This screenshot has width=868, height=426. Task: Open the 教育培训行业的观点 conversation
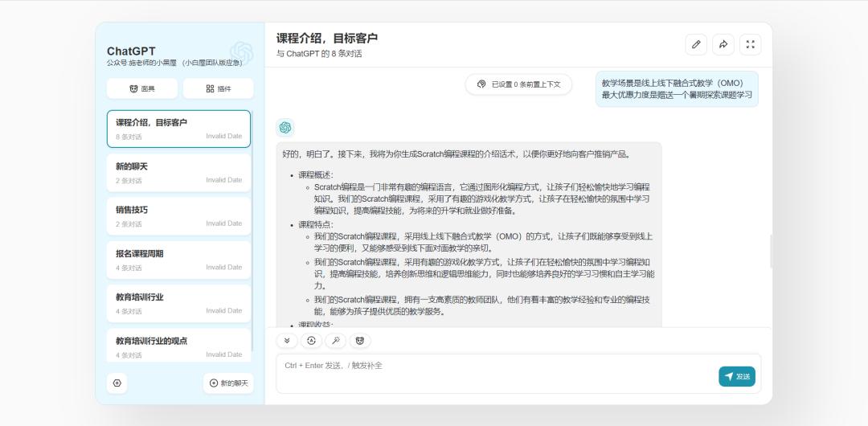(178, 345)
